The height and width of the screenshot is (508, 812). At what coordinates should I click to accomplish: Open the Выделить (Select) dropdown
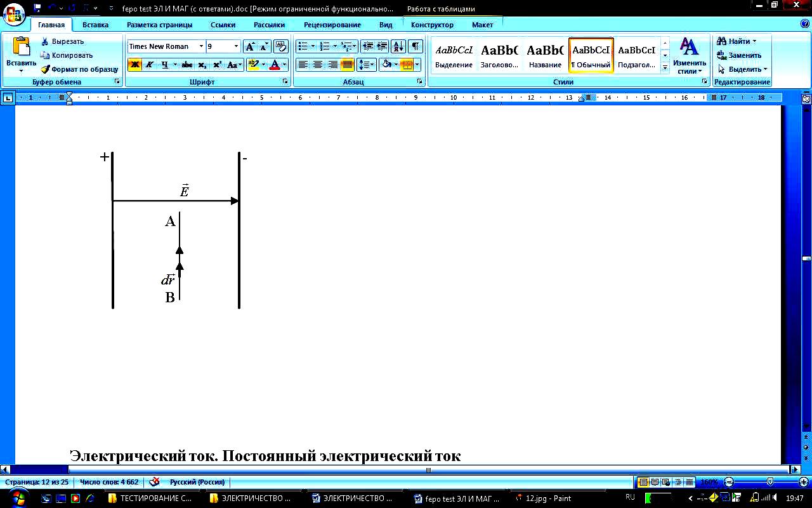coord(743,69)
